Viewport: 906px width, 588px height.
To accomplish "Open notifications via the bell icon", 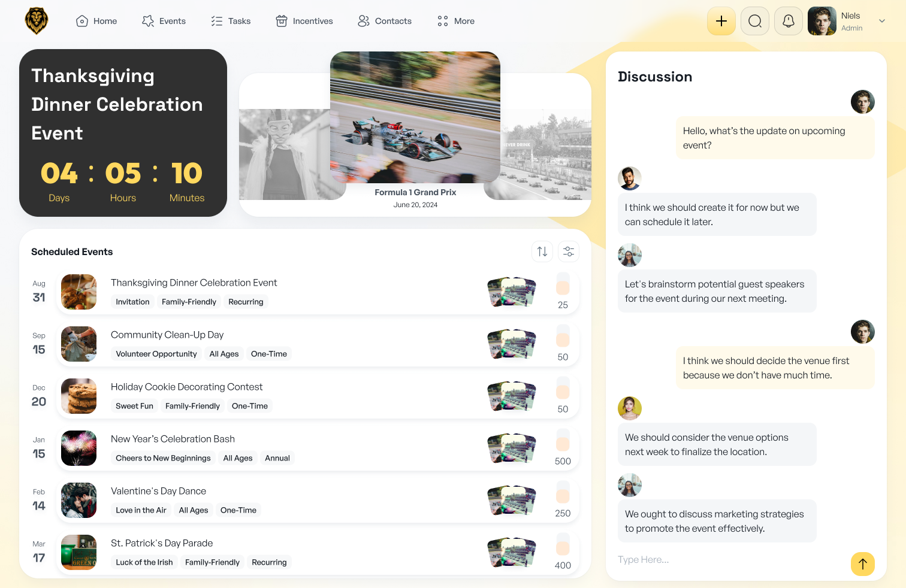I will pyautogui.click(x=789, y=21).
